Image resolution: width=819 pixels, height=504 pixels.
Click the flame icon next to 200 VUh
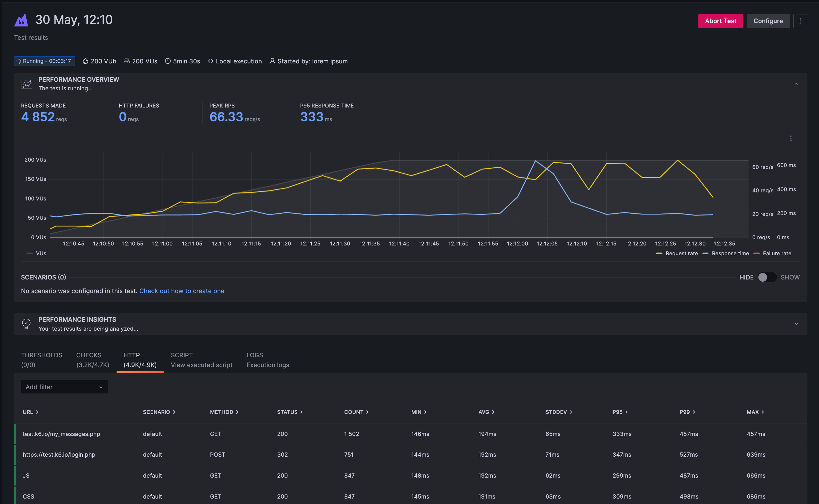point(85,61)
